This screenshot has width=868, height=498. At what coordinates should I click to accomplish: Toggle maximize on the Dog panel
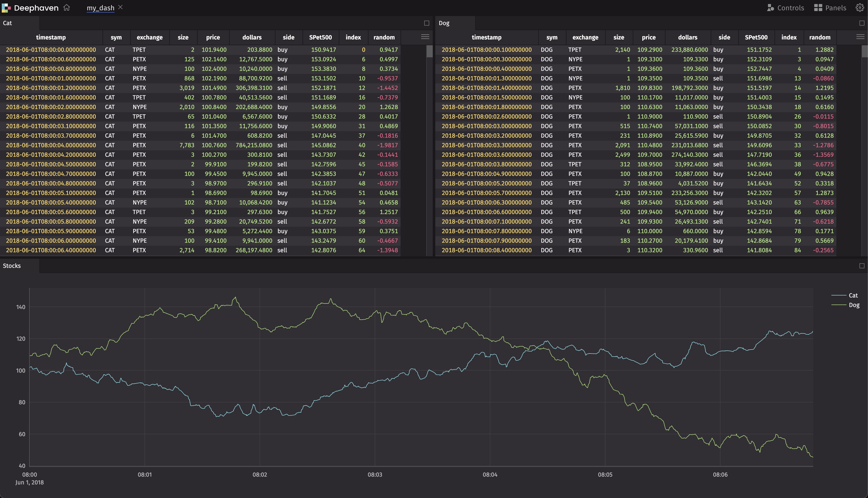[x=861, y=23]
